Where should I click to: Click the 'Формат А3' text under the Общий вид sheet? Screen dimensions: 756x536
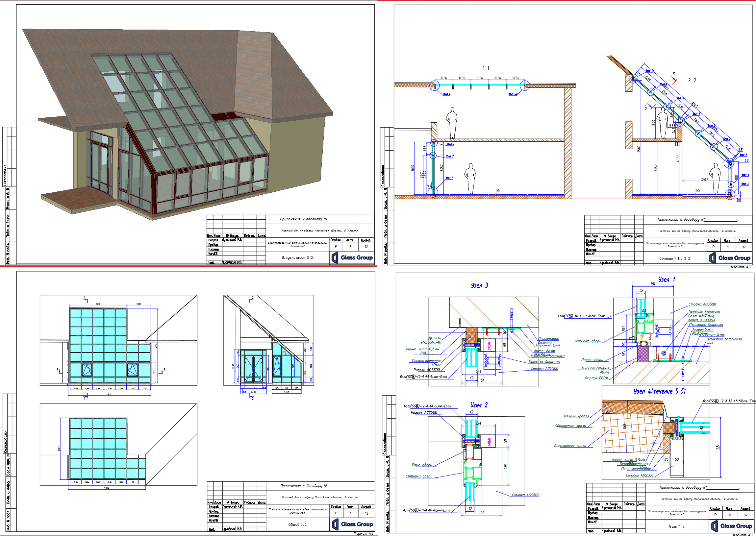tap(364, 533)
